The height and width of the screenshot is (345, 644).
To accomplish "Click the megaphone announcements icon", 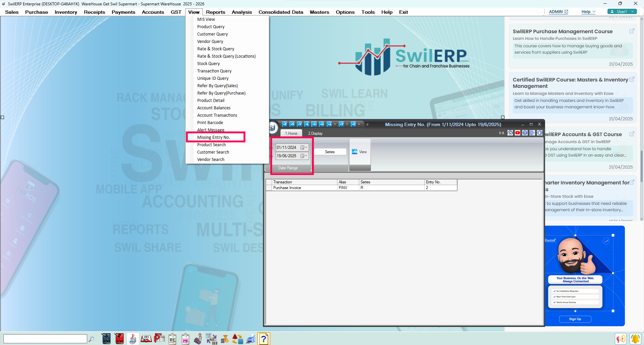I will click(621, 339).
